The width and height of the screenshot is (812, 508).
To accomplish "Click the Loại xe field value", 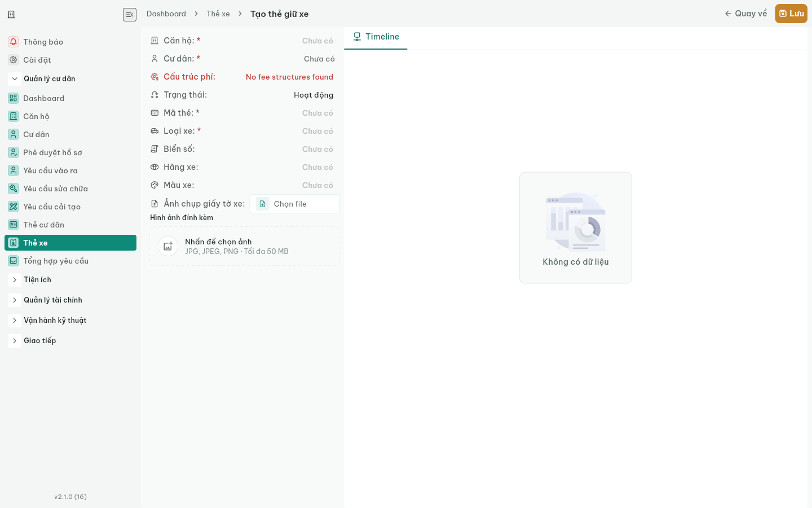I will click(x=317, y=131).
